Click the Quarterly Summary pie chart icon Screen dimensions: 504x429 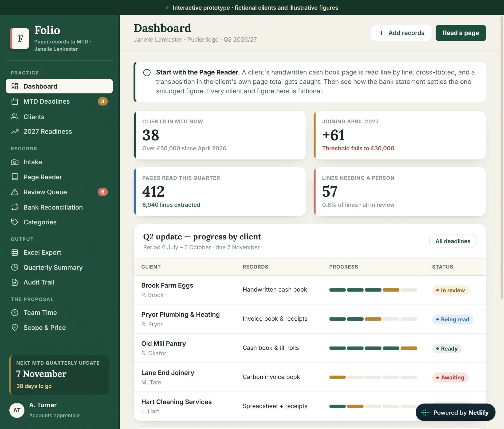pos(15,267)
